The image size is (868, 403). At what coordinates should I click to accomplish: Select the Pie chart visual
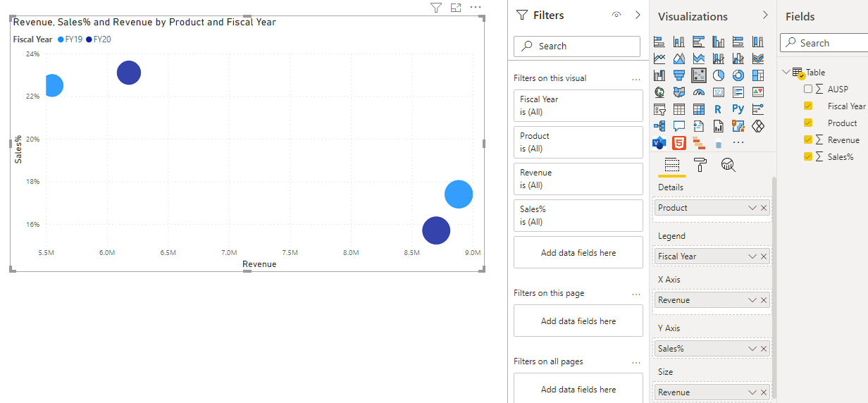pyautogui.click(x=719, y=75)
